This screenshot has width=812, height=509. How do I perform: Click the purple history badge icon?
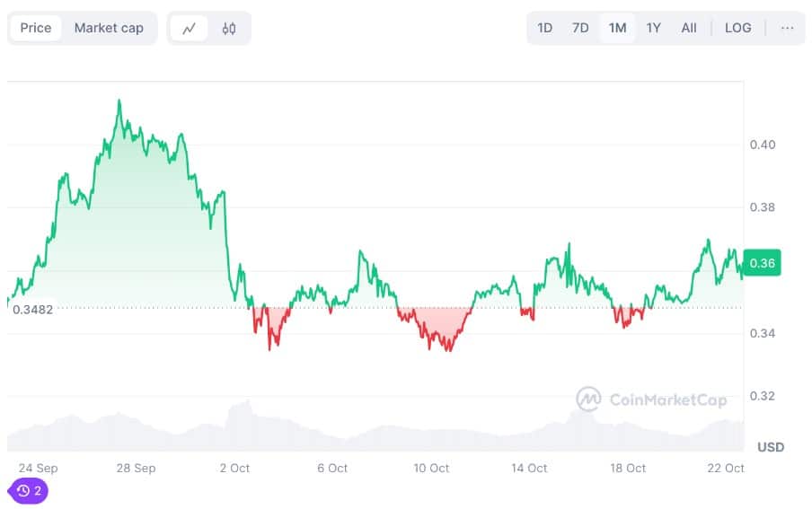pos(28,491)
